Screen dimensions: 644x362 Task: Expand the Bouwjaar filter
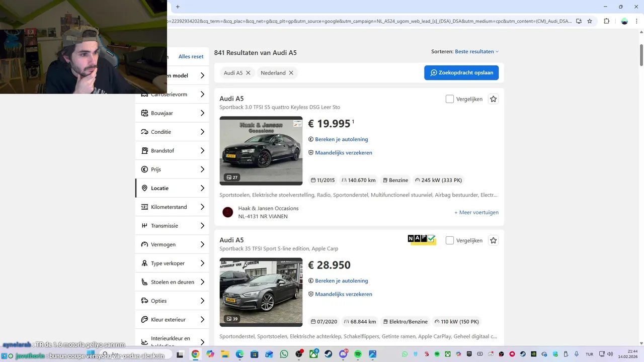coord(172,113)
